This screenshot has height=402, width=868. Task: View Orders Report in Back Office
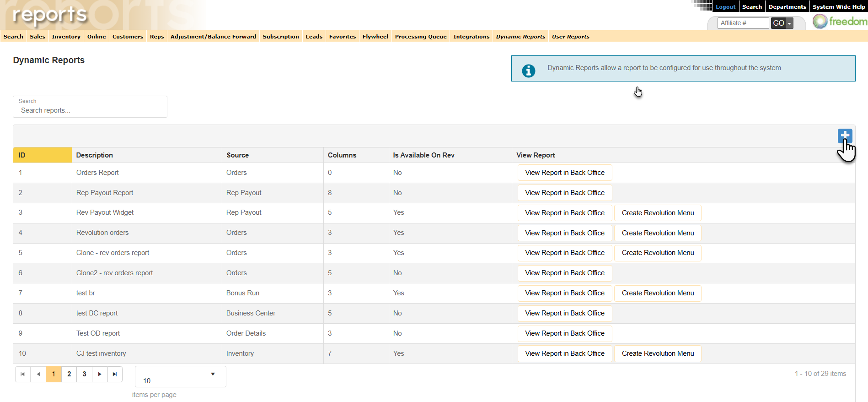[564, 173]
